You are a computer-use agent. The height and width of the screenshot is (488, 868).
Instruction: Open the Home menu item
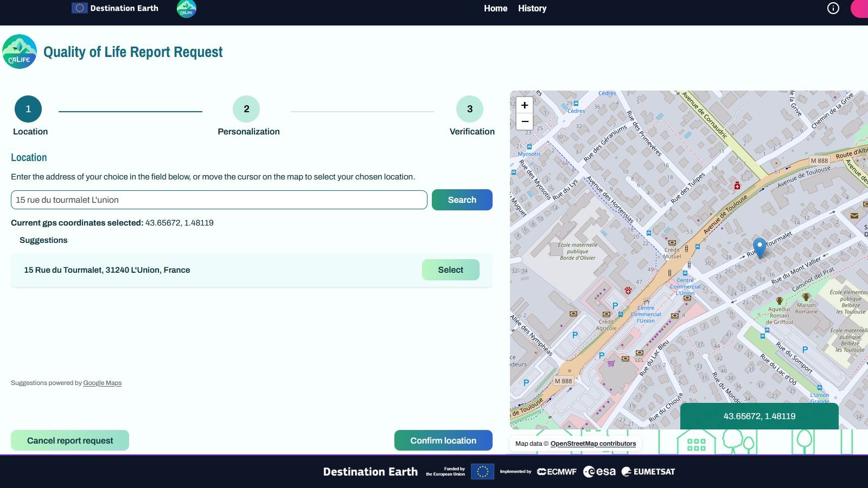click(495, 8)
